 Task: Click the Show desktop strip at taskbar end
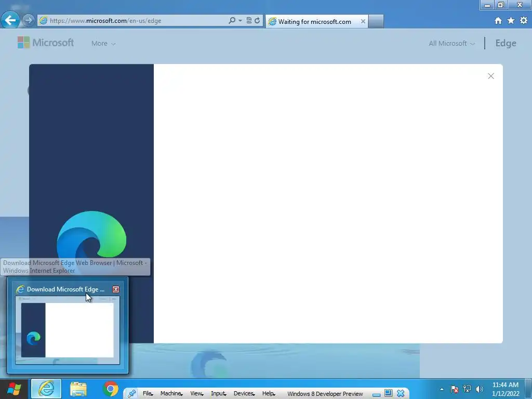click(528, 389)
